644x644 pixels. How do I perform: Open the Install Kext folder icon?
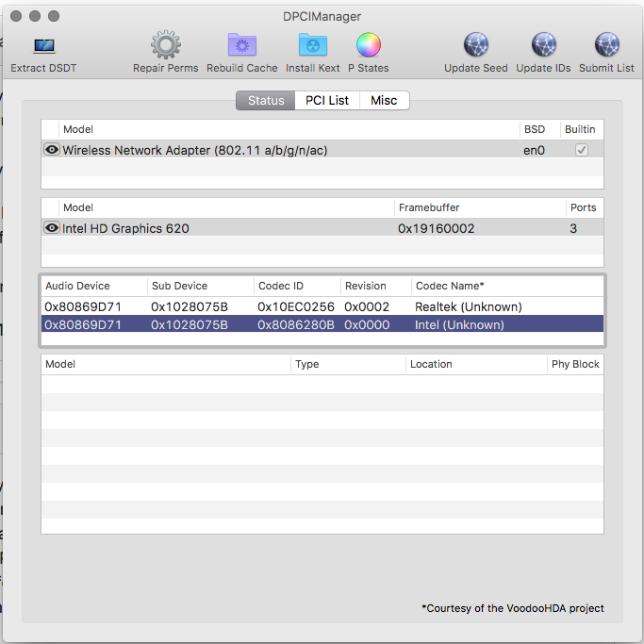point(312,44)
